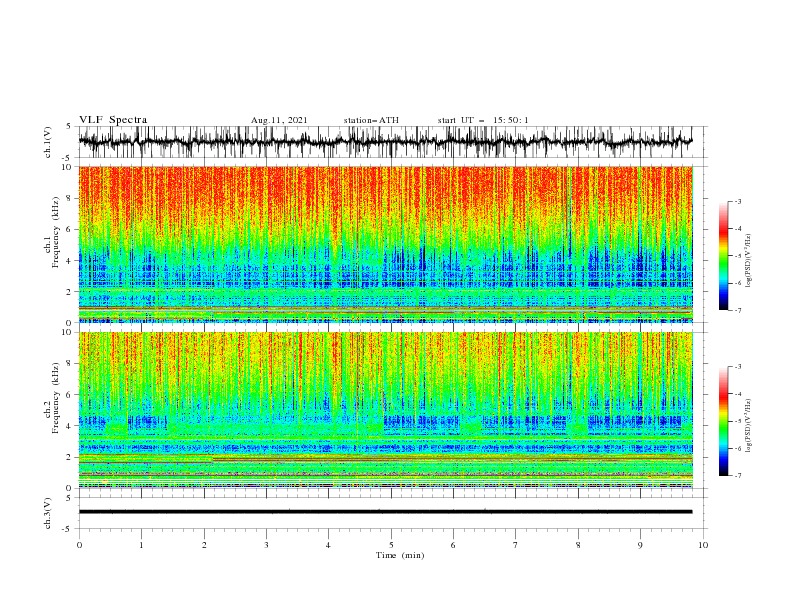The height and width of the screenshot is (612, 792).
Task: Select the "start UT = 15:50:1" text
Action: pyautogui.click(x=483, y=120)
